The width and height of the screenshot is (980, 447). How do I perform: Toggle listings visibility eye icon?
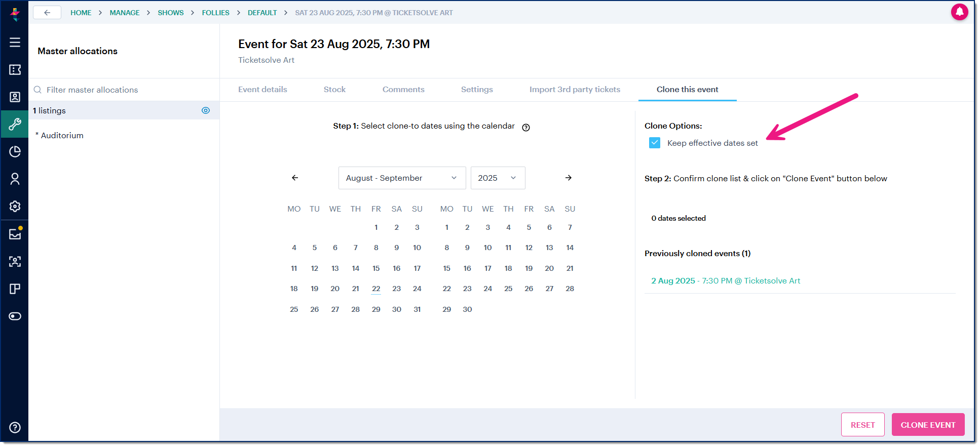pos(206,110)
